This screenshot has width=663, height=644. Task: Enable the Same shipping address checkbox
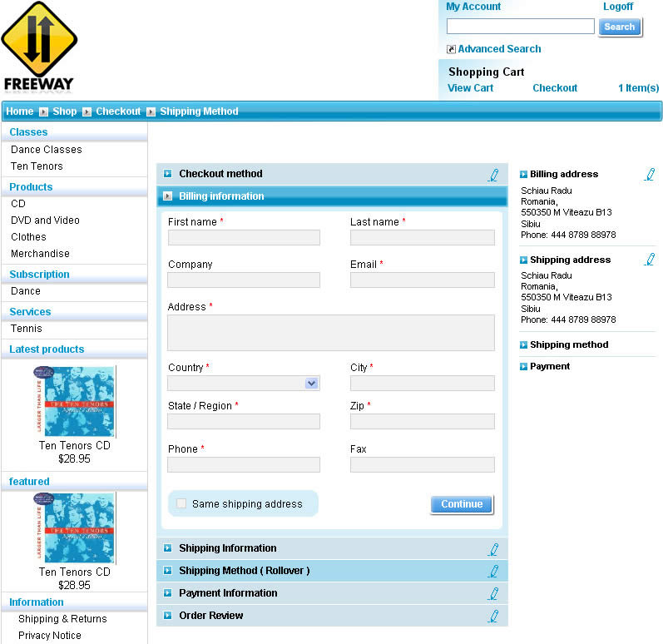[x=181, y=503]
